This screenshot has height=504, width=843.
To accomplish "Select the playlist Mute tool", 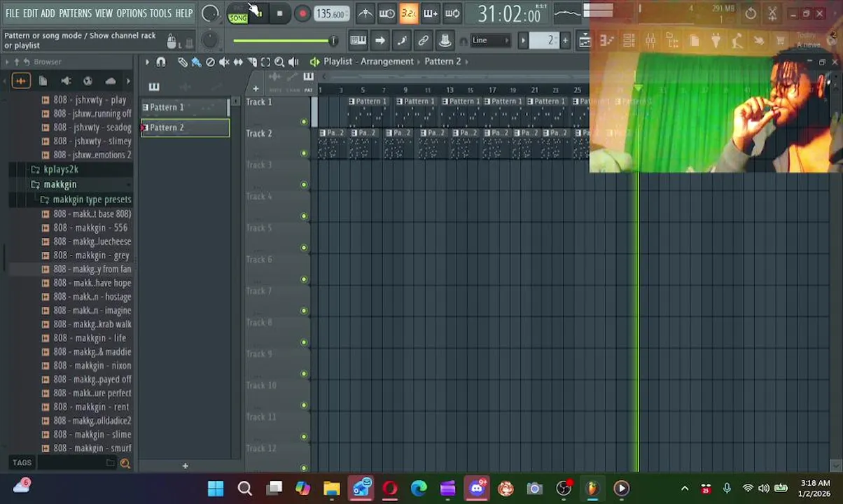I will [x=224, y=62].
